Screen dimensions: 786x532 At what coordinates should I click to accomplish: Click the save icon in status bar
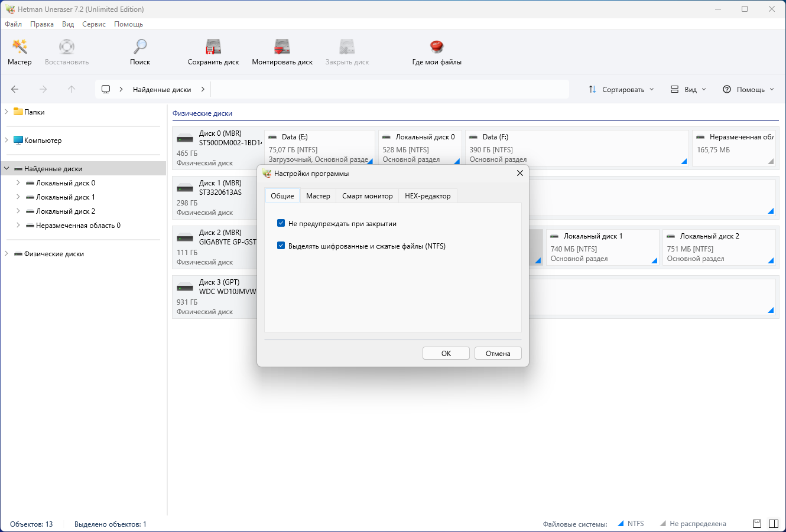[757, 524]
